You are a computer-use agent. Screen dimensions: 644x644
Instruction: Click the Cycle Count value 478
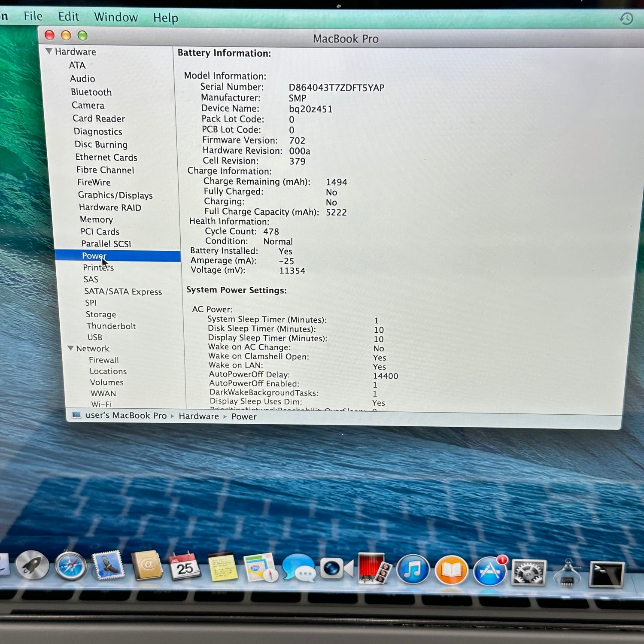click(x=271, y=231)
